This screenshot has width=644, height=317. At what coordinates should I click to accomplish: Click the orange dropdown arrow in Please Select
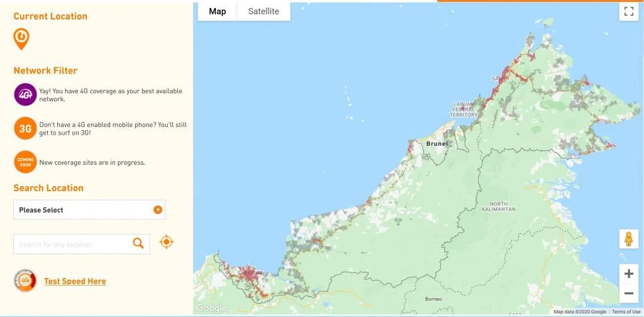pyautogui.click(x=158, y=210)
